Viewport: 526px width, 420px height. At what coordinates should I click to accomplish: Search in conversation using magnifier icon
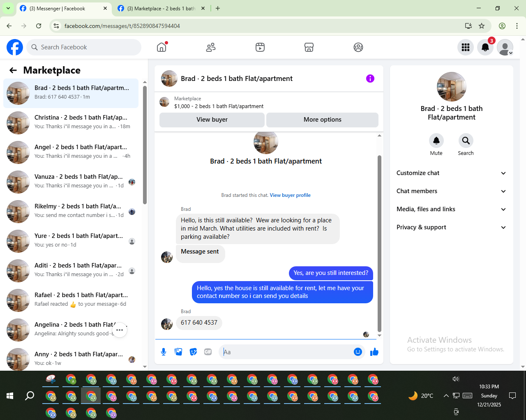coord(466,141)
